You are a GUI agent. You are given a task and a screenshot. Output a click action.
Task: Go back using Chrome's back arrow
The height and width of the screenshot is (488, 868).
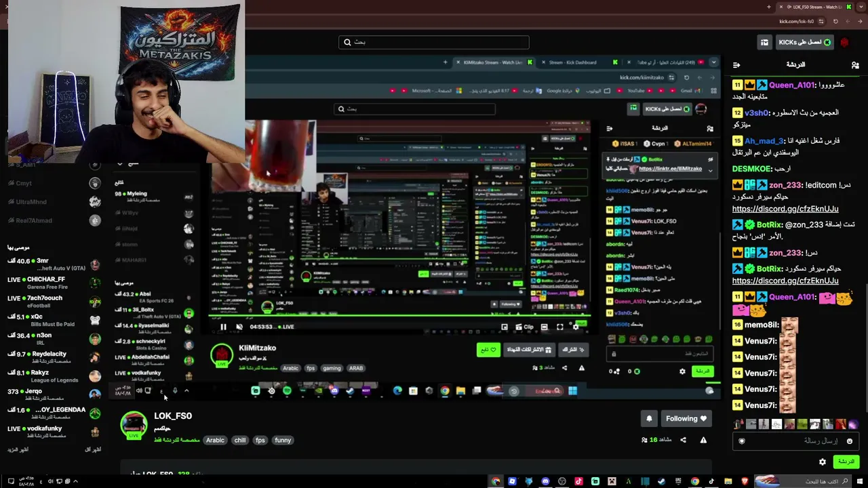pyautogui.click(x=861, y=21)
